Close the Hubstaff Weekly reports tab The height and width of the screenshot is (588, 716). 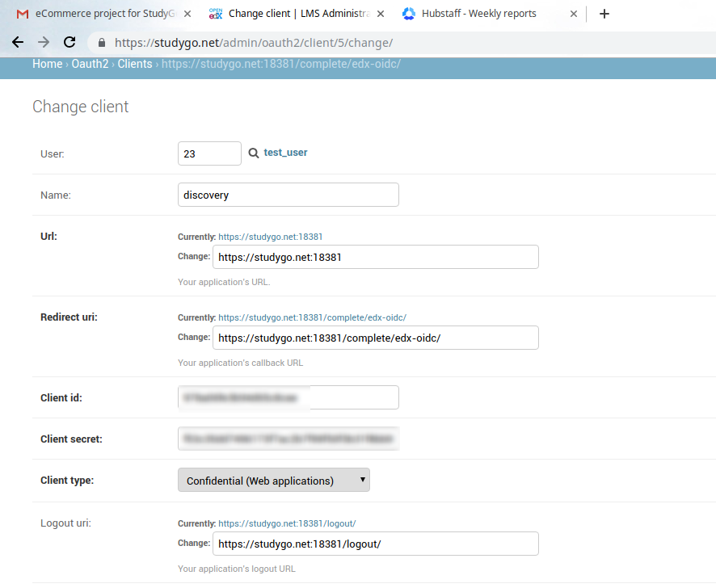pyautogui.click(x=574, y=14)
